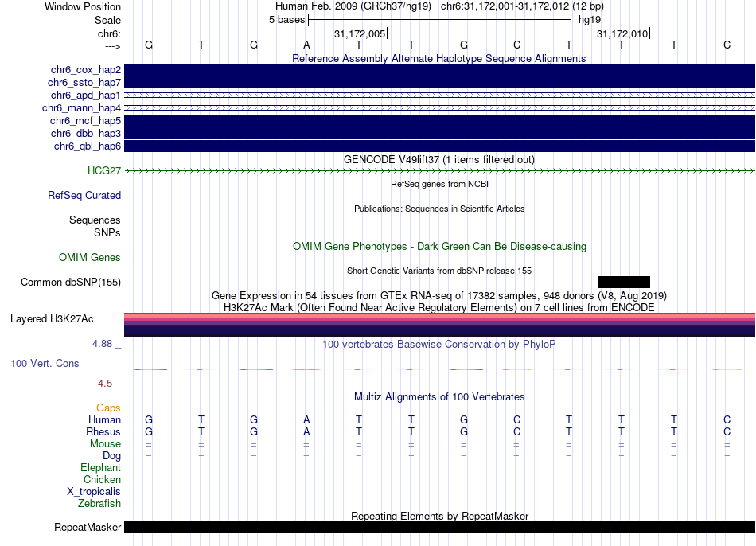
Task: Open chr6_mann_hap4 alignment label
Action: [81, 108]
